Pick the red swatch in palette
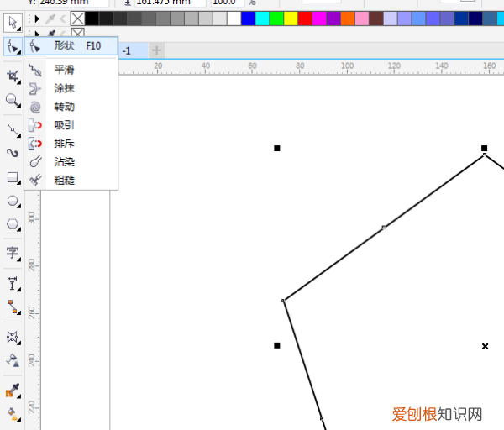The width and height of the screenshot is (504, 430). coord(305,18)
